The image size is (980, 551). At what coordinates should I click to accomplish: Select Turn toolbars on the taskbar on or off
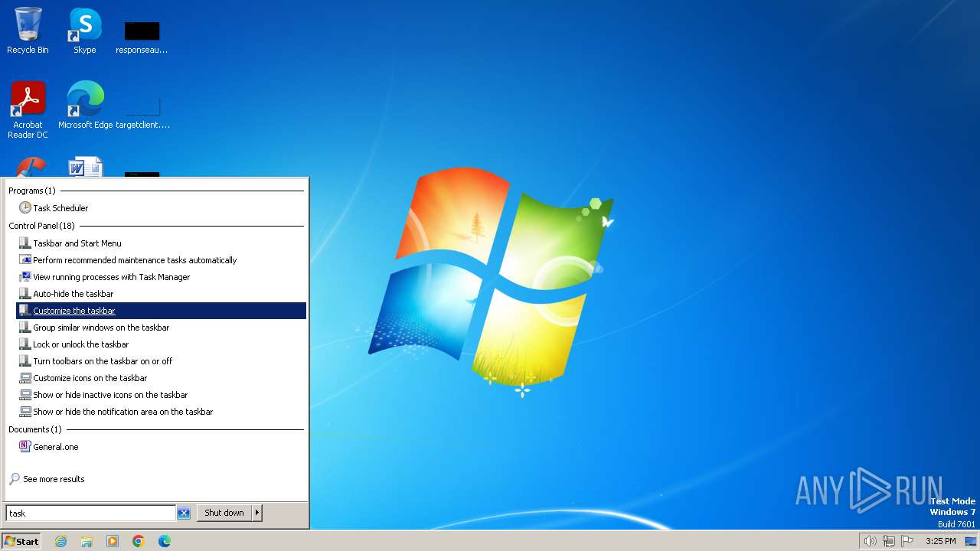(x=161, y=361)
